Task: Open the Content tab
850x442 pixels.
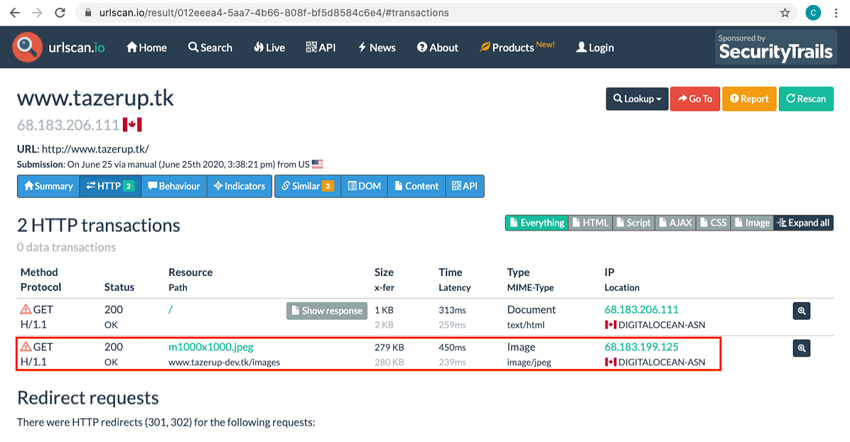Action: (416, 186)
